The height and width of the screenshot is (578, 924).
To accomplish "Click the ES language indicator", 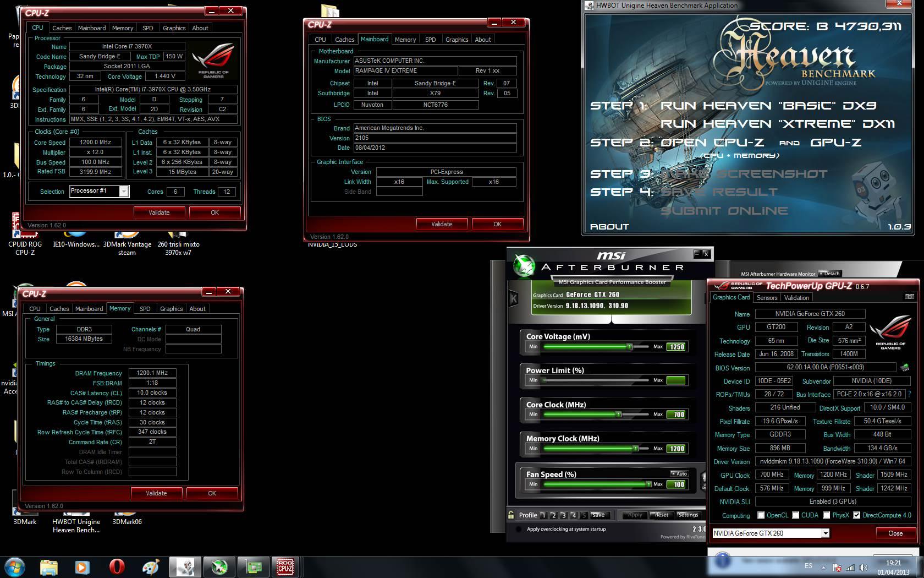I will pyautogui.click(x=808, y=566).
